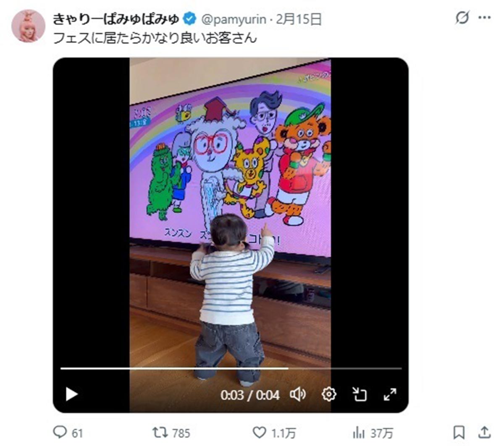Image resolution: width=504 pixels, height=446 pixels.
Task: Toggle picture-in-picture mode icon
Action: point(359,394)
